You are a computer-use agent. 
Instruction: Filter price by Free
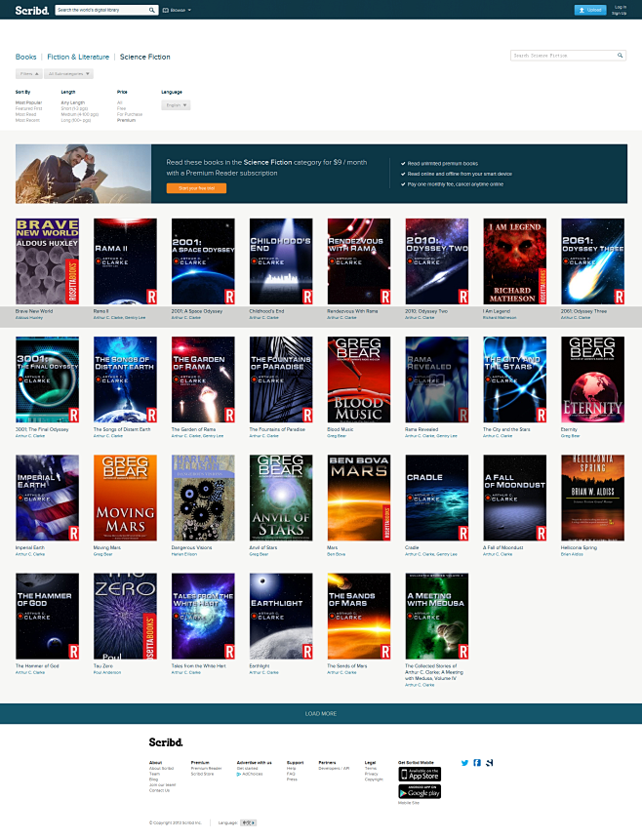121,108
